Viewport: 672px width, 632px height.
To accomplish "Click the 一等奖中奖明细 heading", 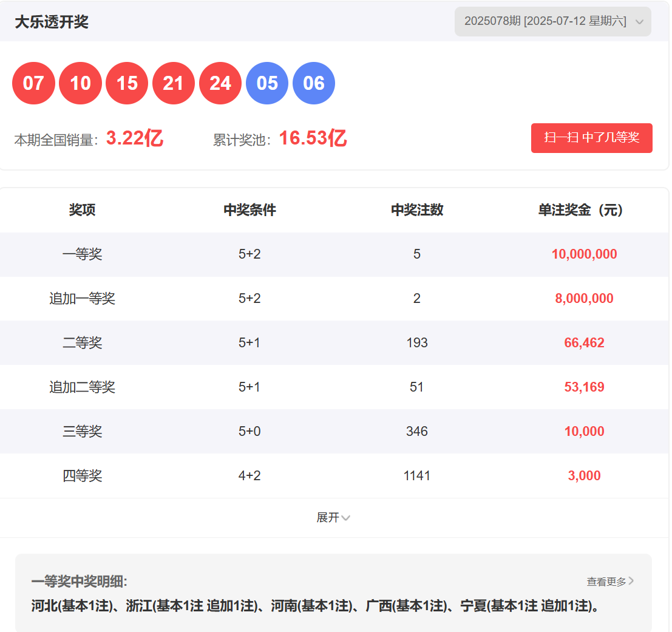I will coord(80,582).
